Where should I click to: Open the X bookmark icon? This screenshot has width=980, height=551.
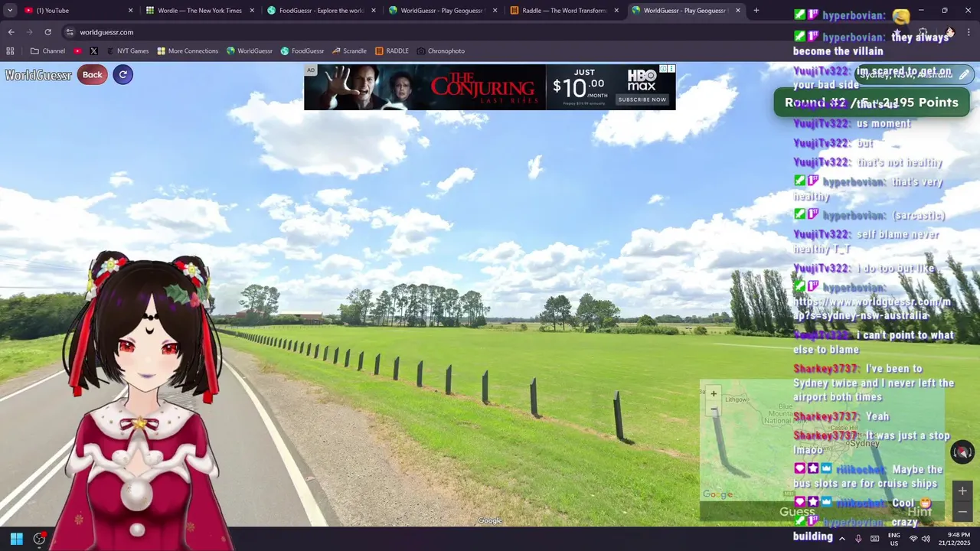[x=93, y=51]
